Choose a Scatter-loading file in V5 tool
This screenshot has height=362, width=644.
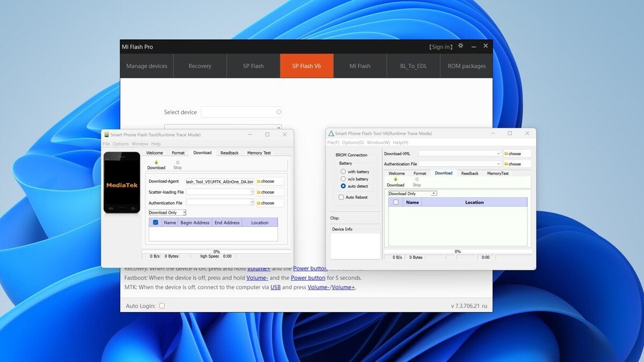[270, 192]
